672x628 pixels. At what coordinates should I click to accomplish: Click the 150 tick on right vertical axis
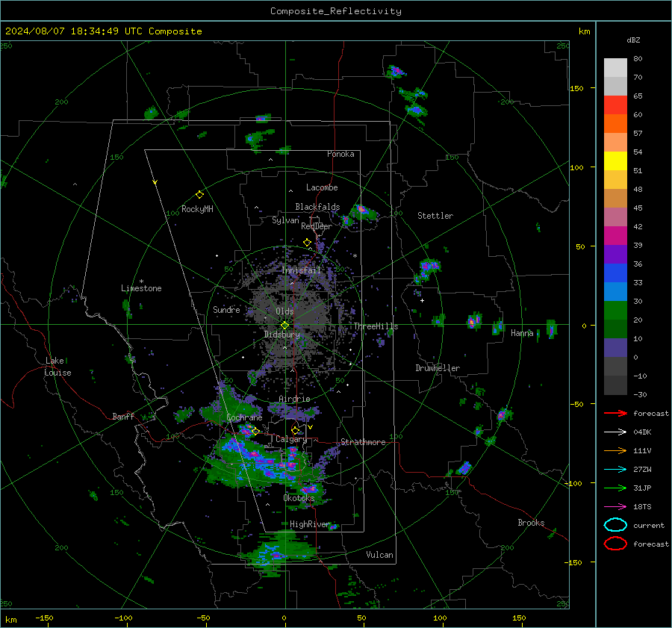577,88
